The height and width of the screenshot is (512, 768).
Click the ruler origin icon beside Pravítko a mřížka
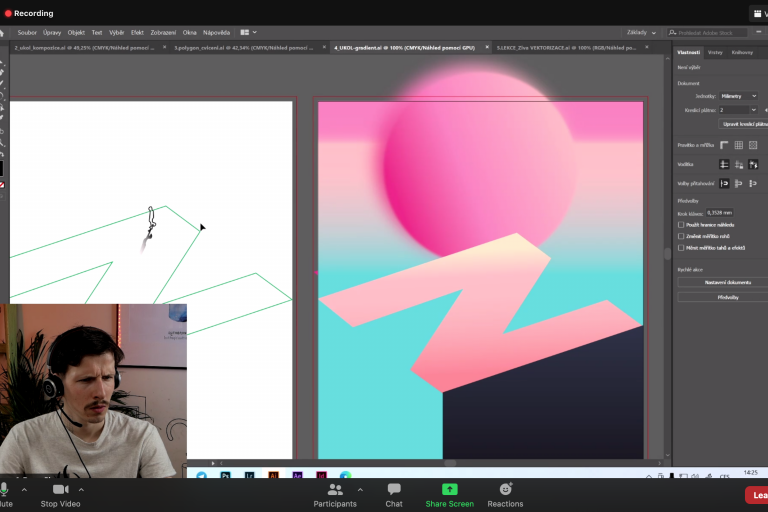tap(724, 145)
